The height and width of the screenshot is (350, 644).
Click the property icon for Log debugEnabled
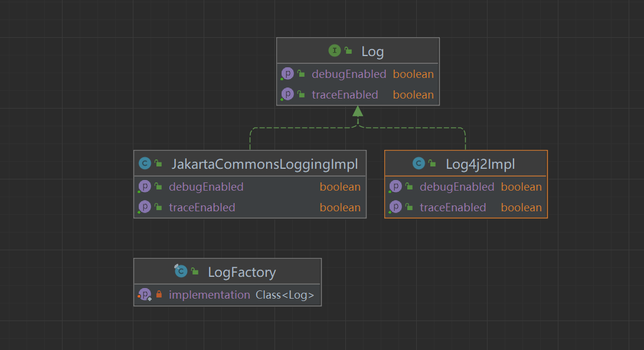point(287,74)
